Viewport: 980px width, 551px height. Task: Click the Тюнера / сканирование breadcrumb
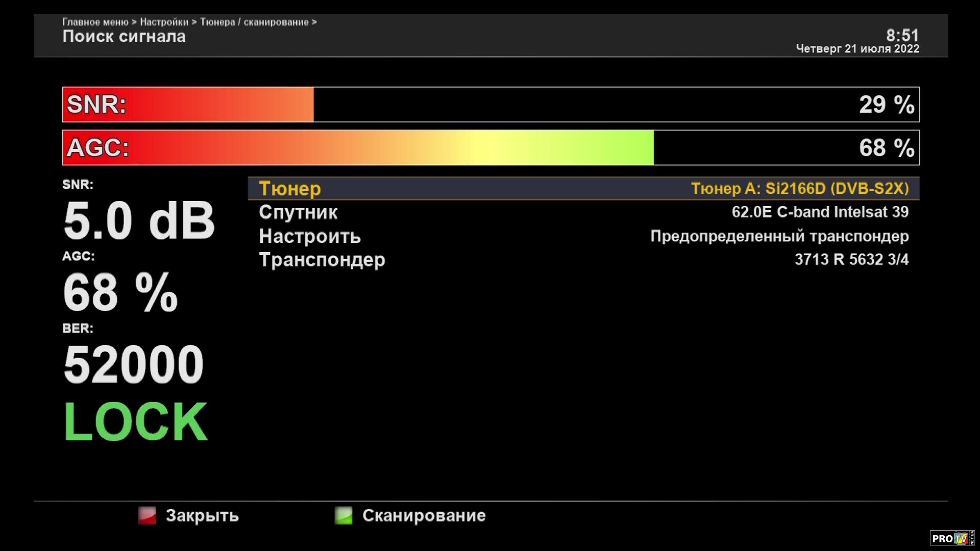tap(254, 22)
